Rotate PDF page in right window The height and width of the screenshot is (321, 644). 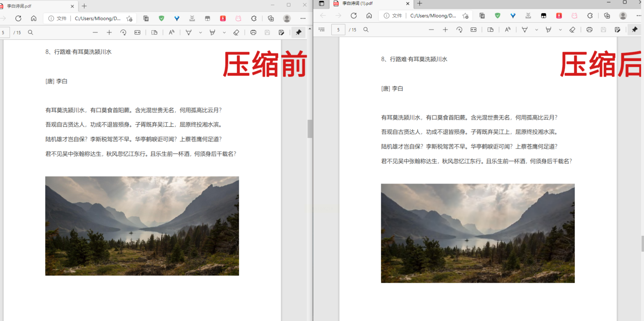pos(459,30)
